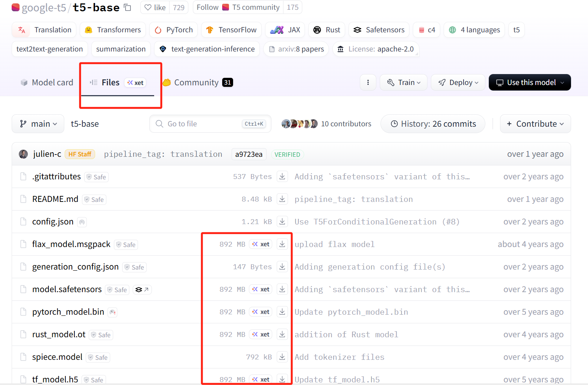Select the JAX tag
This screenshot has height=385, width=588.
(x=285, y=30)
